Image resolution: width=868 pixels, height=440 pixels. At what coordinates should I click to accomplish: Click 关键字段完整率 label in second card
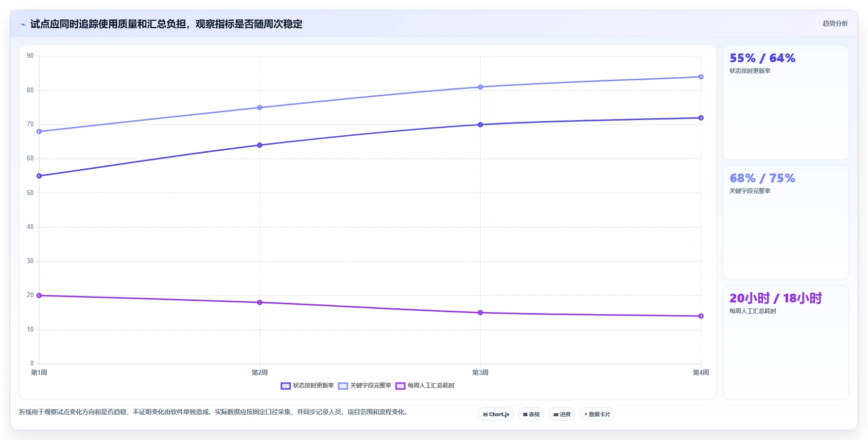(x=750, y=191)
